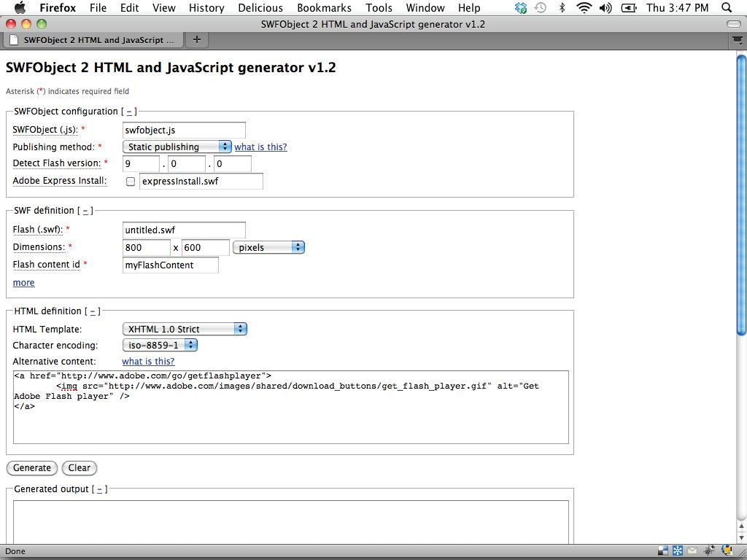Click the Generate button
This screenshot has width=747, height=560.
pyautogui.click(x=32, y=467)
